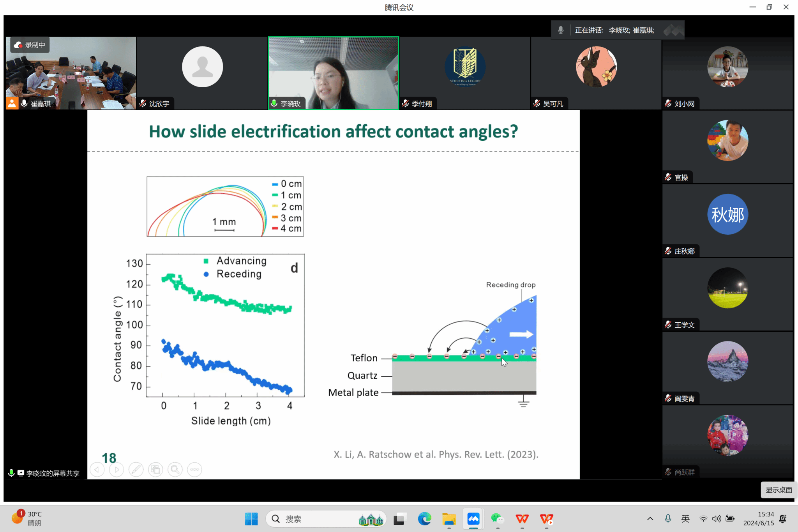Select the pen annotation tool

click(x=136, y=470)
